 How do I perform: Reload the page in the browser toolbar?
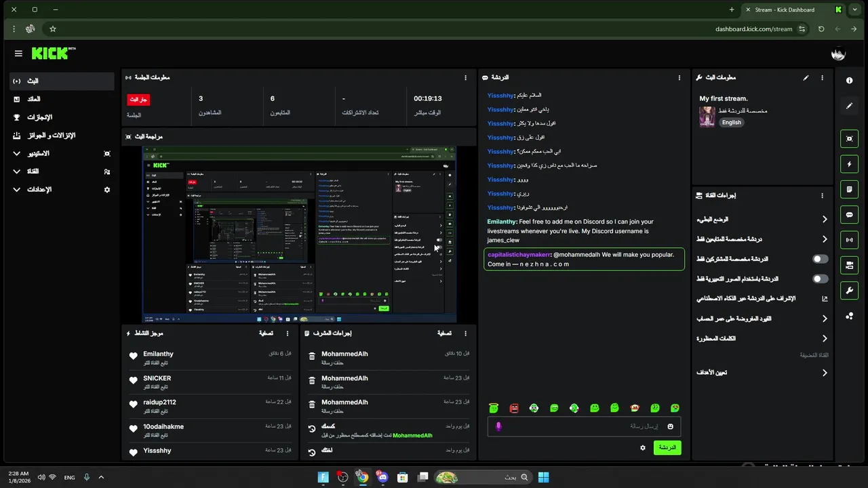point(821,29)
